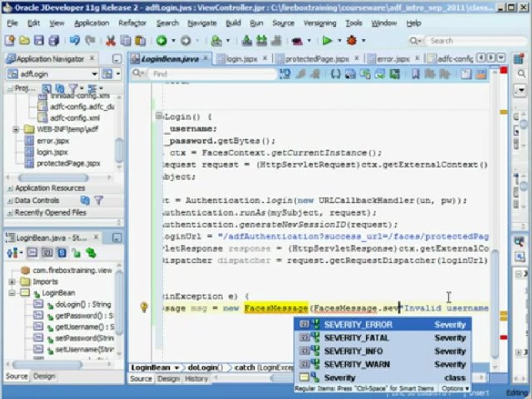Click the Debug bug icon
532x399 pixels.
point(352,40)
